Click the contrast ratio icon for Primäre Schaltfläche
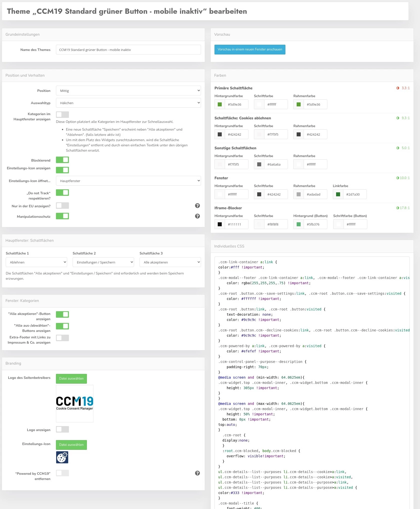This screenshot has width=420, height=509. coord(398,88)
